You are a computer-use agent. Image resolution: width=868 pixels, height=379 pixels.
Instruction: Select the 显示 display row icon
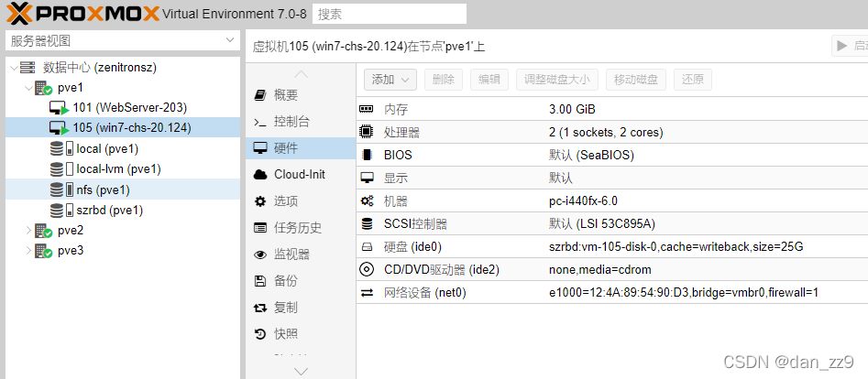(x=367, y=179)
